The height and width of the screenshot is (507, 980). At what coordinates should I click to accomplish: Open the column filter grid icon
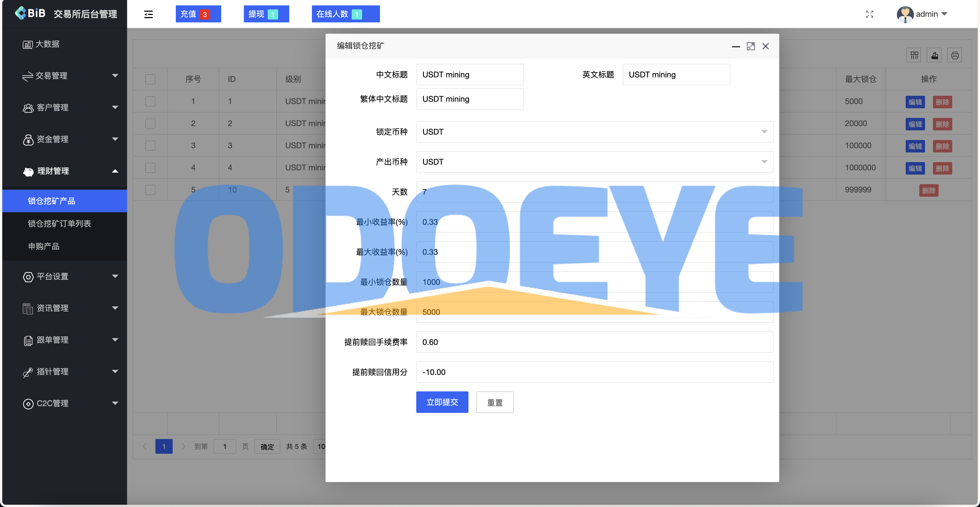(914, 56)
